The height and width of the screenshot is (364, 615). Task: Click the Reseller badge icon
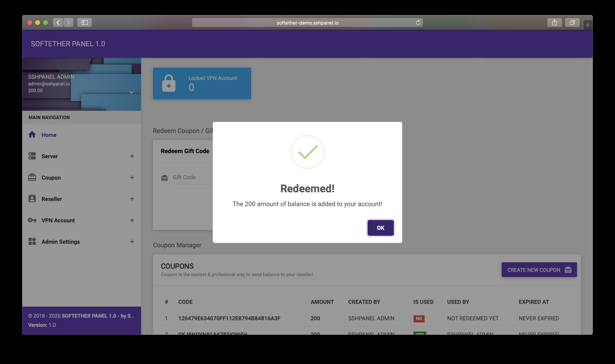(x=32, y=199)
